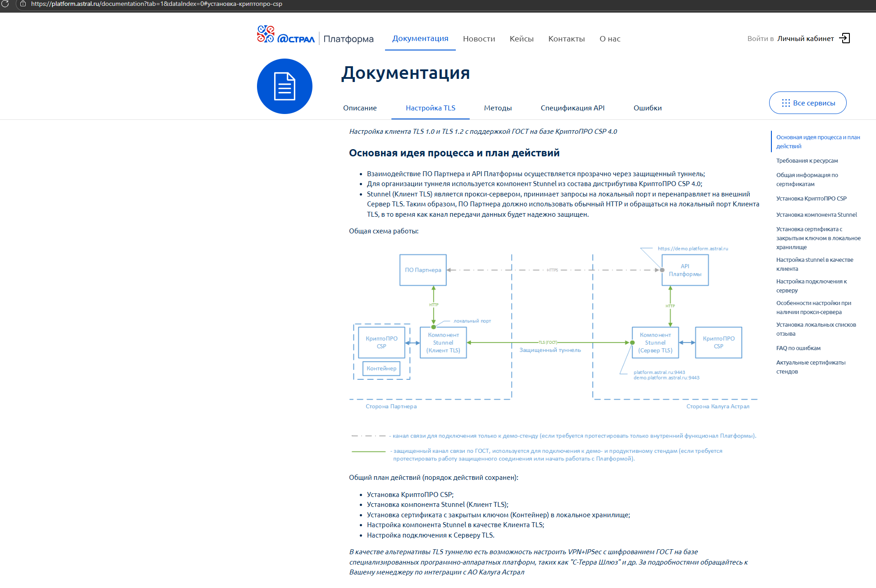Click the Платформа title link
Viewport: 876px width, 588px height.
(349, 39)
